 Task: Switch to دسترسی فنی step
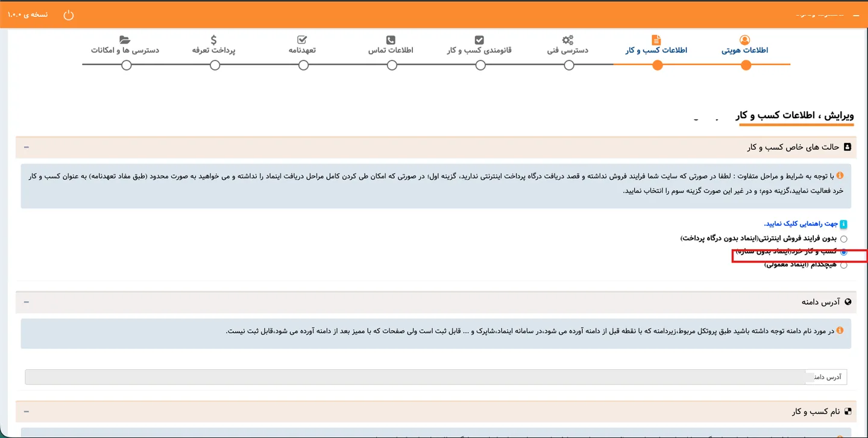click(568, 51)
